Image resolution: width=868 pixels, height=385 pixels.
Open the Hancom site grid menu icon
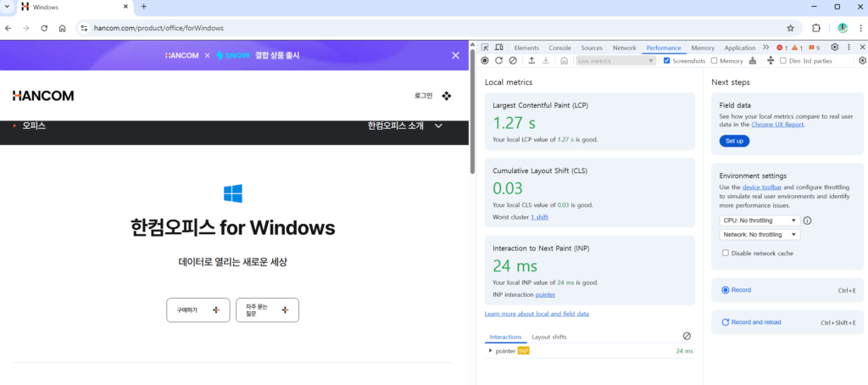447,96
